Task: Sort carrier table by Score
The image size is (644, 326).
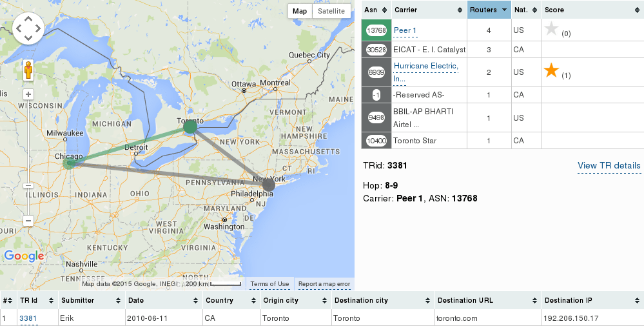Action: [x=592, y=10]
